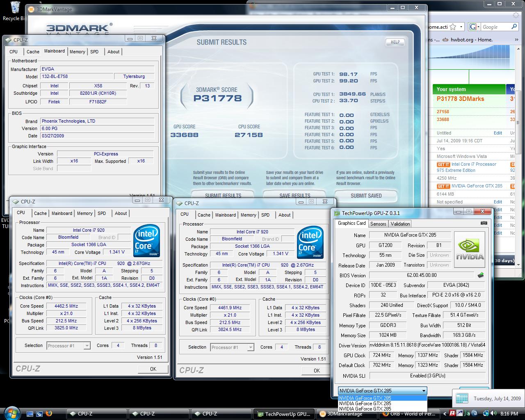Click the magnifier search icon in Firefox

coord(514,27)
